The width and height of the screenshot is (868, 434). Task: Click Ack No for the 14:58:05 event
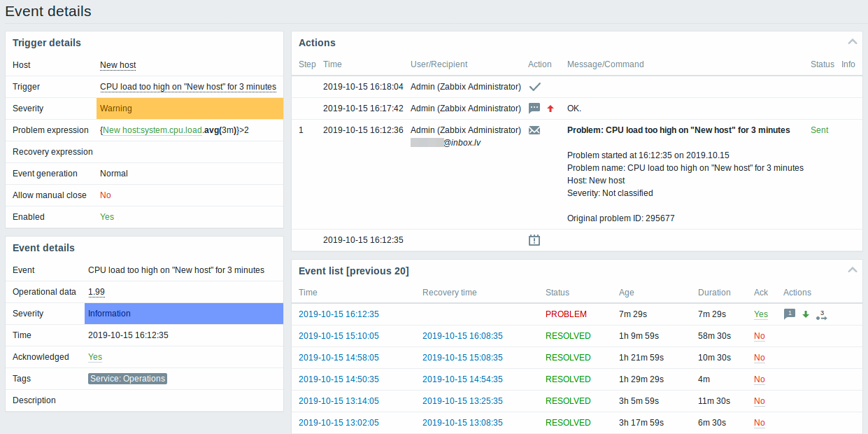[x=760, y=358]
